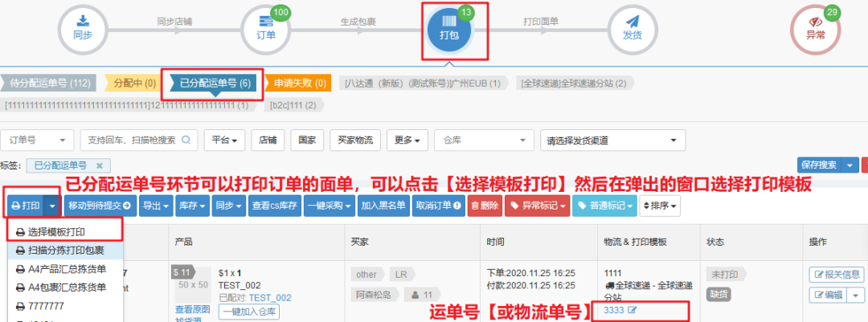Choose 扫描分拣打印包裹 from the print menu

coord(65,250)
